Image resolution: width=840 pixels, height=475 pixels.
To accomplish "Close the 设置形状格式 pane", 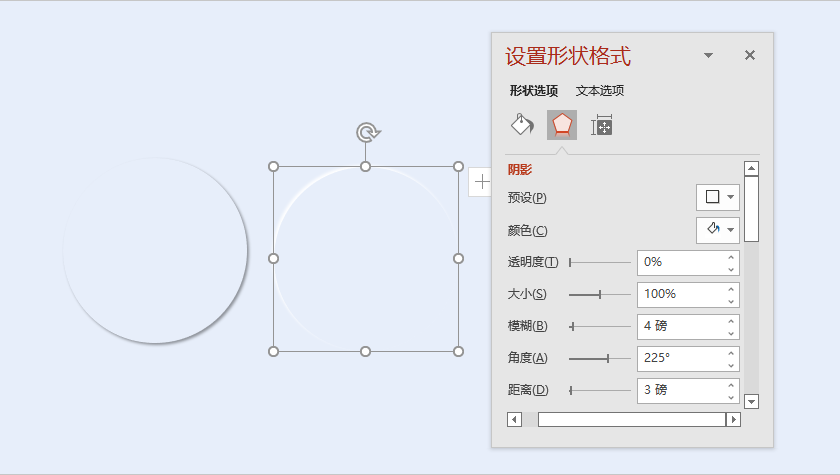I will [x=750, y=56].
